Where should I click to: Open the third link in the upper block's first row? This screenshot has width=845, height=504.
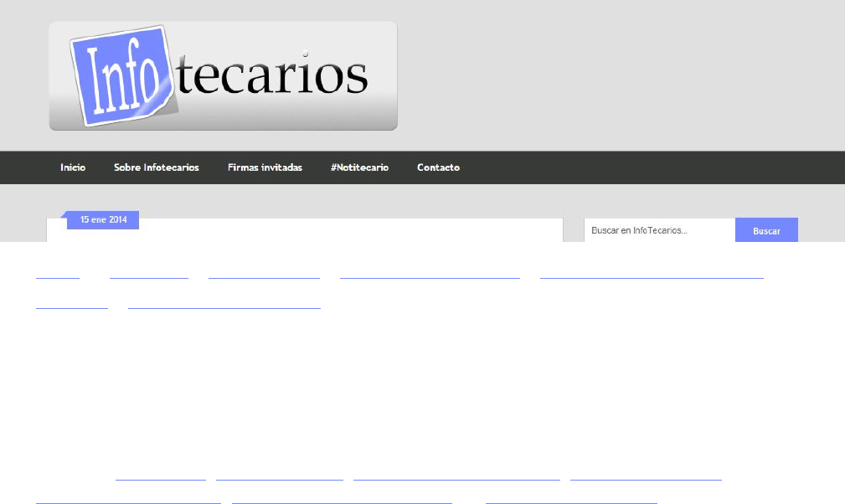tap(264, 275)
